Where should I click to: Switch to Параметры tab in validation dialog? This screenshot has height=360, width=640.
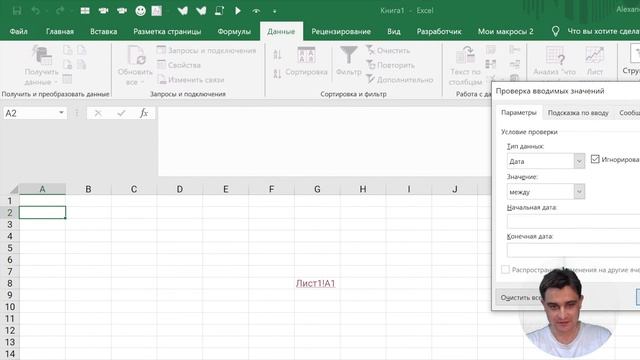[519, 113]
